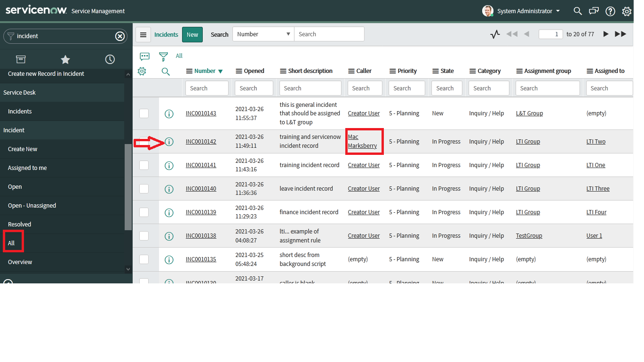Toggle the activity stream icon
The width and height of the screenshot is (644, 362).
tap(144, 56)
